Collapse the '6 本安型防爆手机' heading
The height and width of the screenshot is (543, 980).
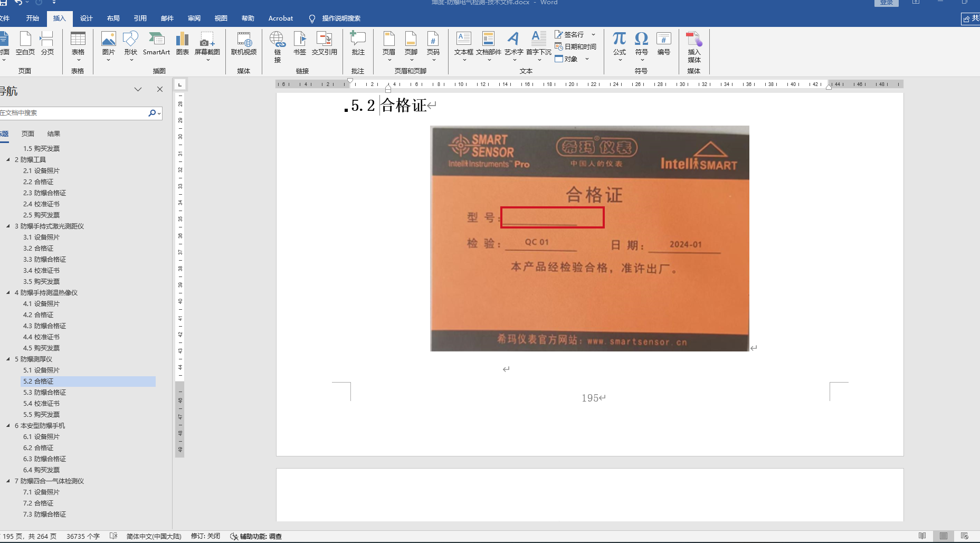pos(8,425)
